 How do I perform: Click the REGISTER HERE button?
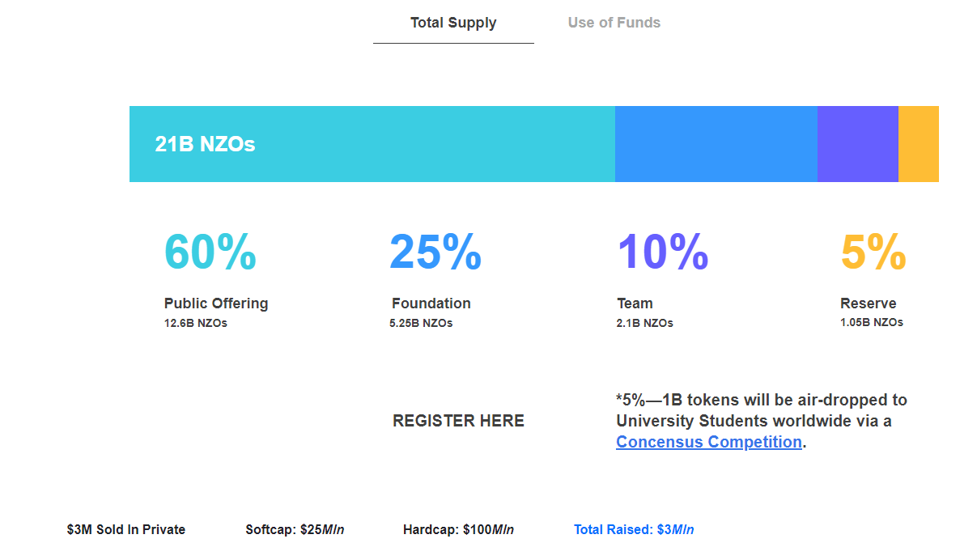[458, 421]
